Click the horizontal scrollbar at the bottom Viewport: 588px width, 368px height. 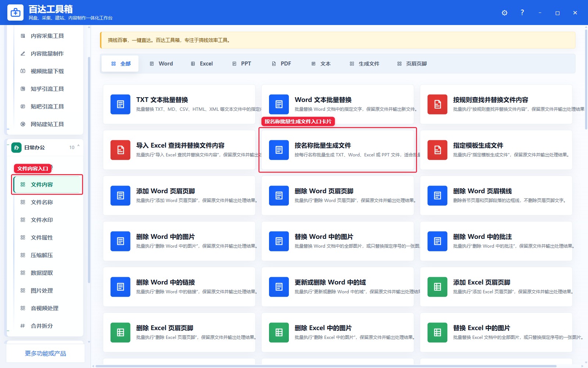coord(326,366)
